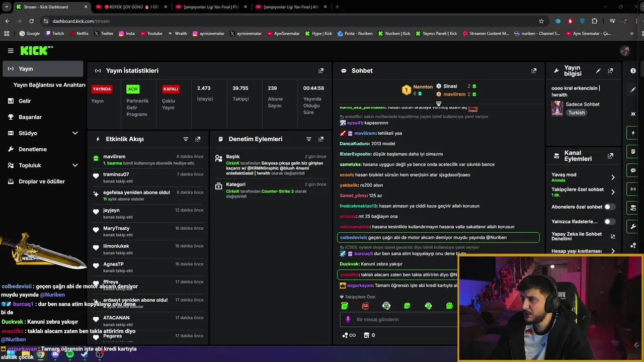Collapse the leaderboard arrow above chat

438,104
